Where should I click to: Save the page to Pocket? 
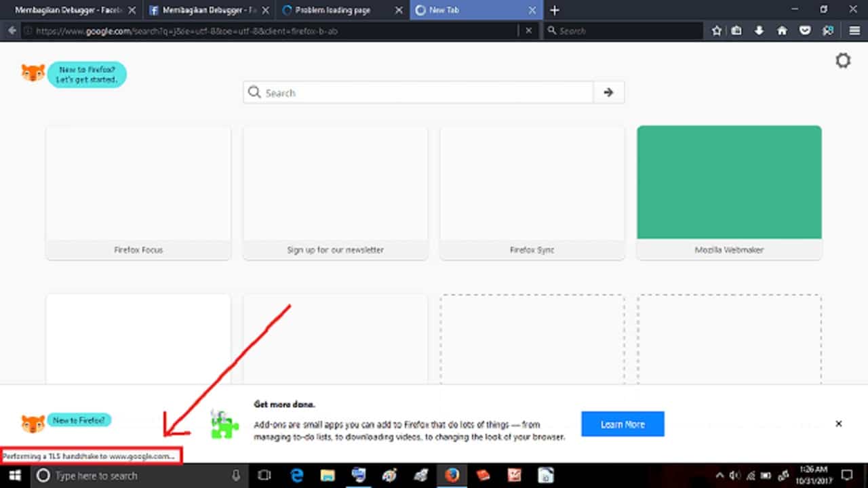click(805, 30)
